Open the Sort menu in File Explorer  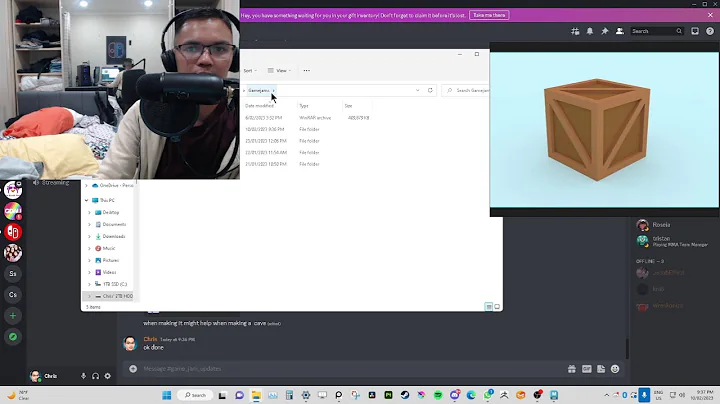coord(250,71)
